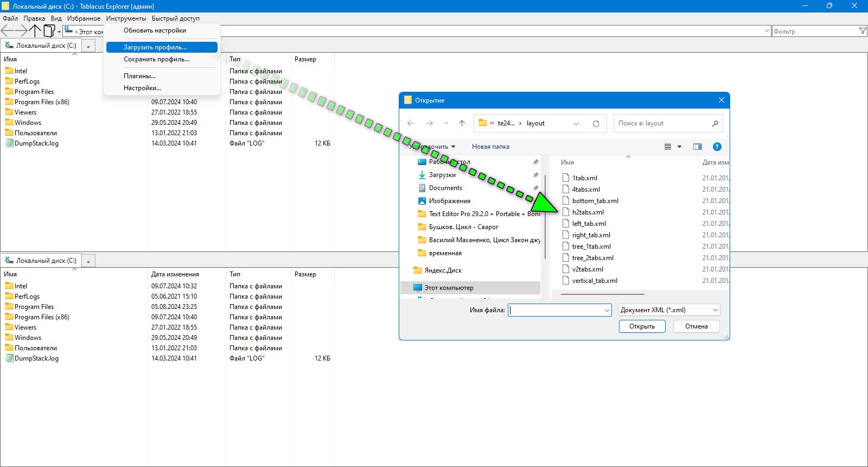Image resolution: width=868 pixels, height=467 pixels.
Task: Choose Обновить настройки menu entry
Action: 162,30
